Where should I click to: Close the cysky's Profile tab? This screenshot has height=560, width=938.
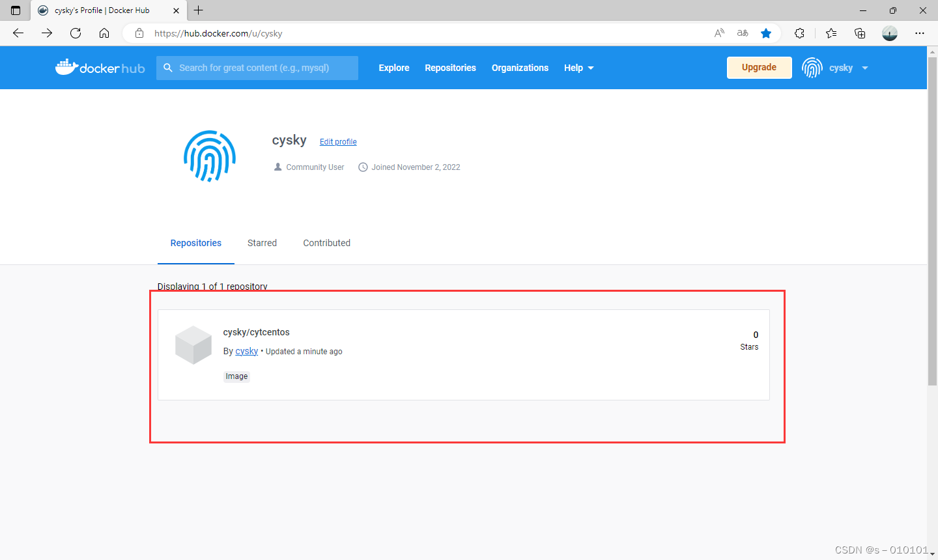point(176,10)
